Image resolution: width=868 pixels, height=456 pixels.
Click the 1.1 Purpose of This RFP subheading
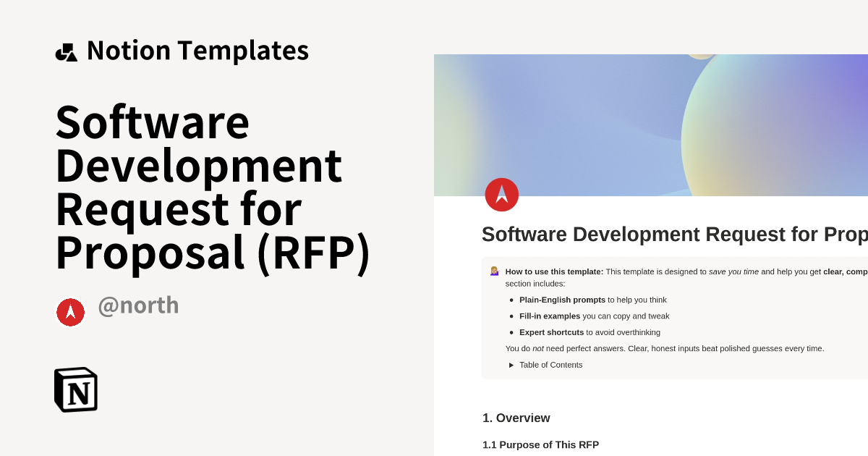[x=541, y=444]
